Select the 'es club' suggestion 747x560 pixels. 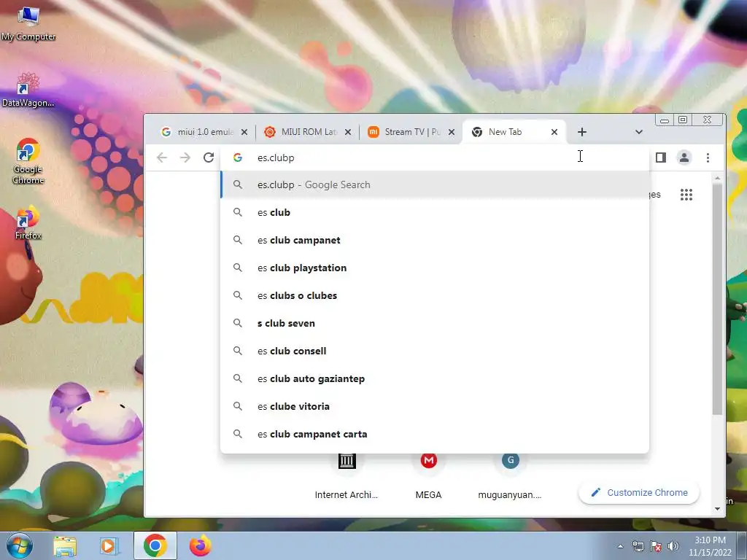click(x=435, y=212)
